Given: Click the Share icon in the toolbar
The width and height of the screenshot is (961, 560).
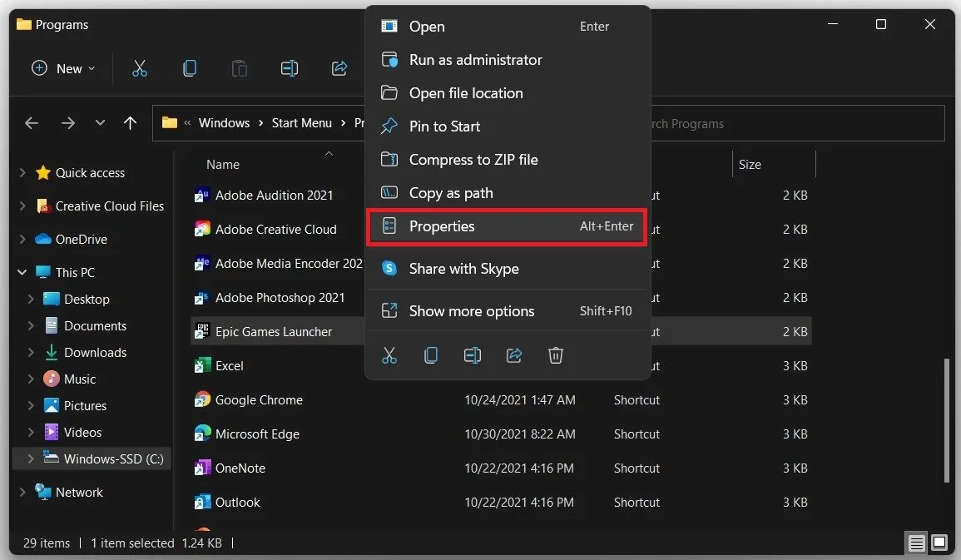Looking at the screenshot, I should point(339,68).
